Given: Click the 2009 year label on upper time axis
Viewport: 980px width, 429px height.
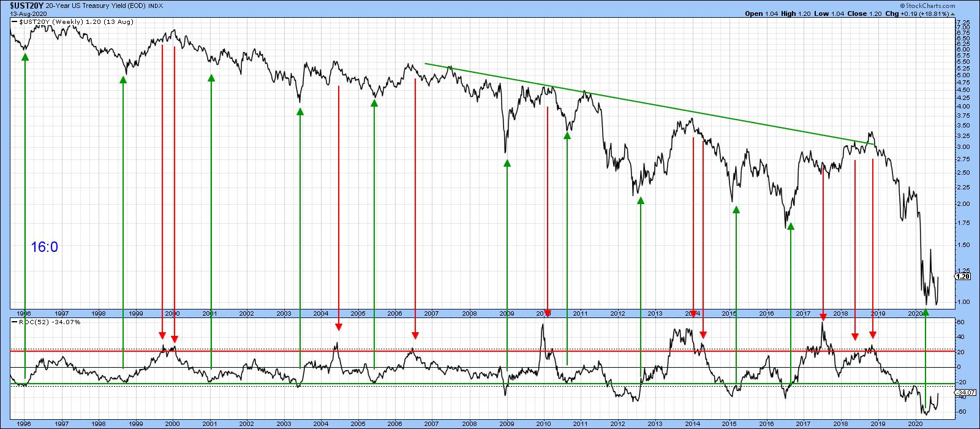Looking at the screenshot, I should click(x=507, y=313).
